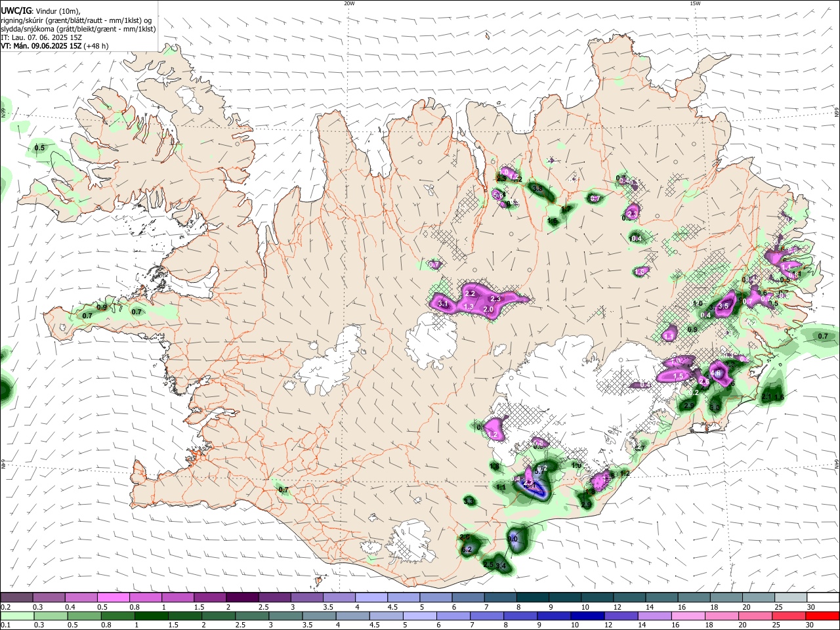Click the '3.1' snowfall value on the map
This screenshot has height=630, width=840.
[443, 304]
